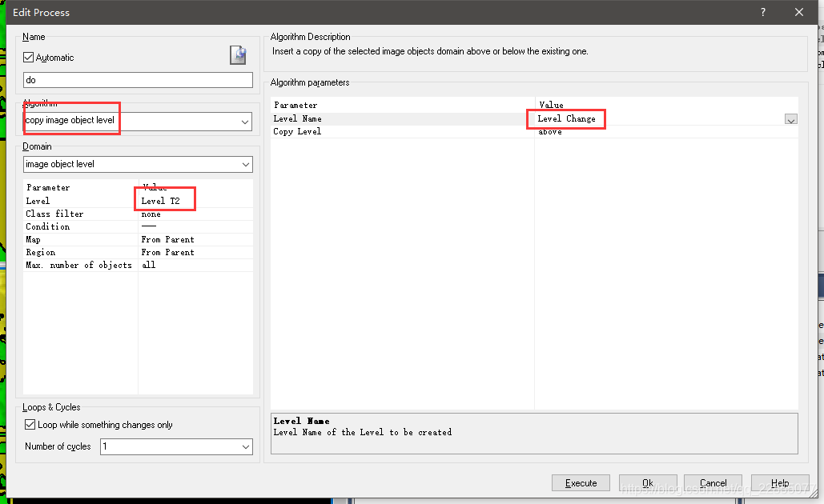
Task: Click the 'Region' parameter label
Action: point(41,253)
